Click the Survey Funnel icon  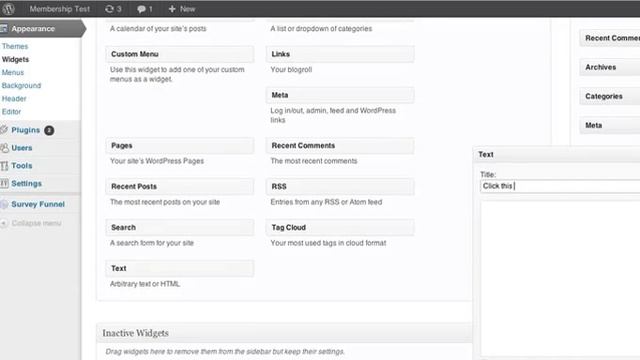4,204
